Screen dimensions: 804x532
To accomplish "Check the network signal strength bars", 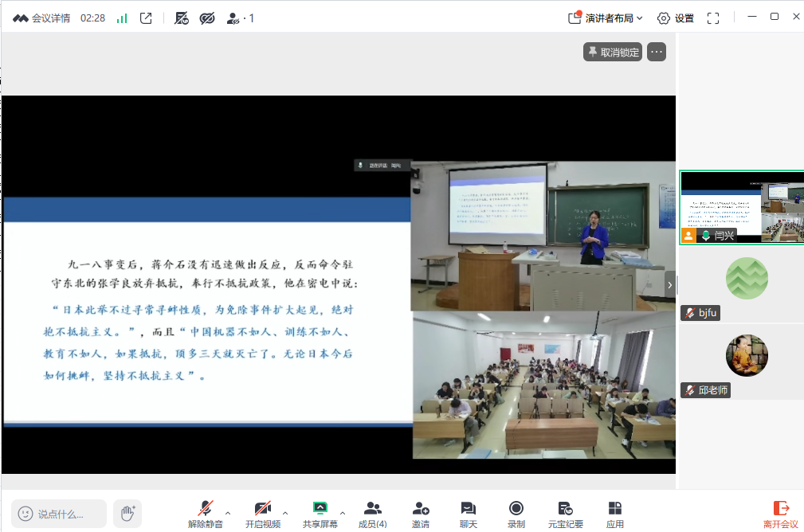I will [x=122, y=18].
